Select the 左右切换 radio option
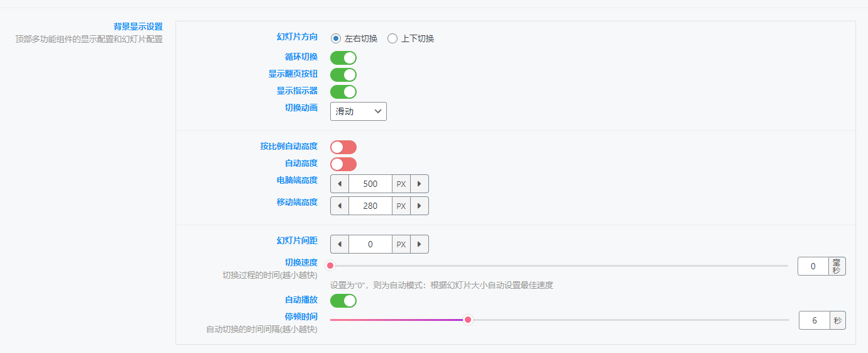 click(336, 38)
